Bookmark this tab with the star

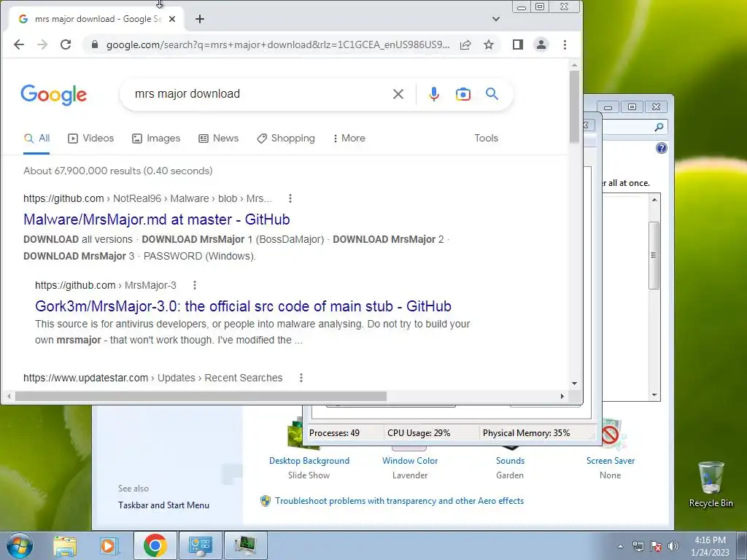(x=488, y=44)
